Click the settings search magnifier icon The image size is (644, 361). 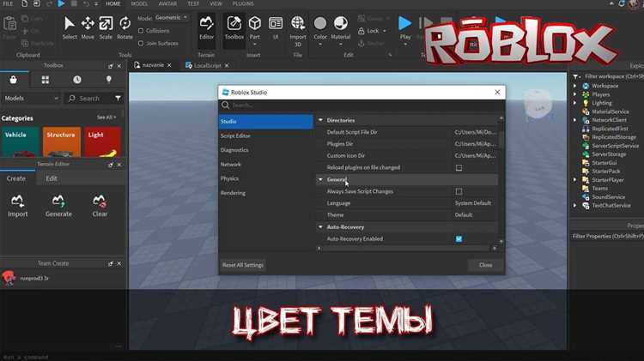(x=226, y=105)
